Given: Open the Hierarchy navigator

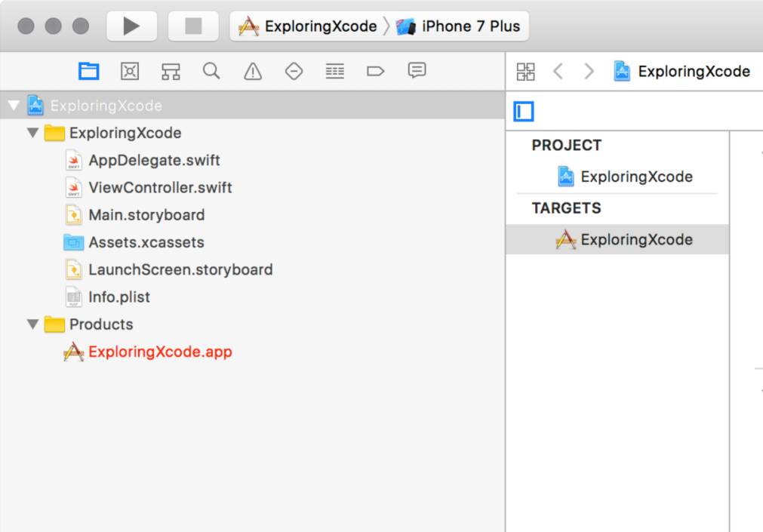Looking at the screenshot, I should pyautogui.click(x=171, y=72).
